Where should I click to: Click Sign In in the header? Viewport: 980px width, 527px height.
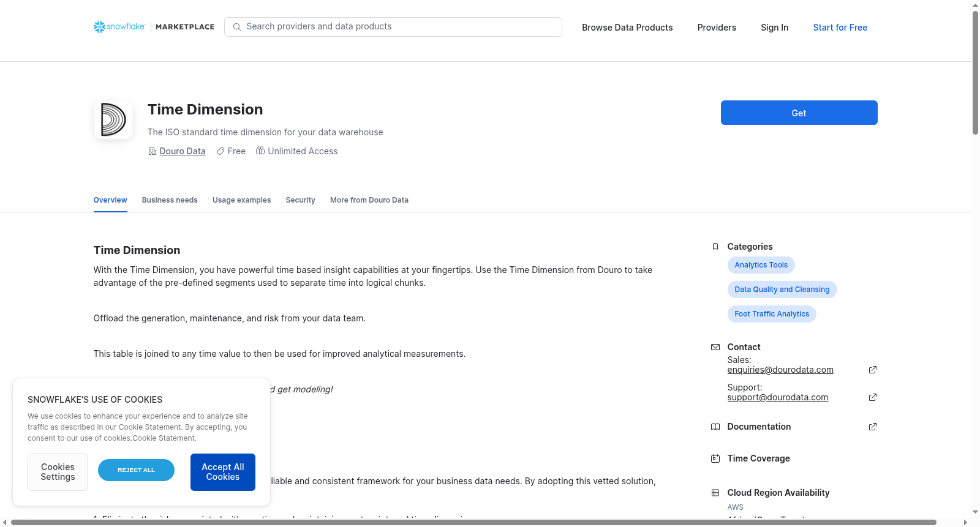[x=774, y=28]
